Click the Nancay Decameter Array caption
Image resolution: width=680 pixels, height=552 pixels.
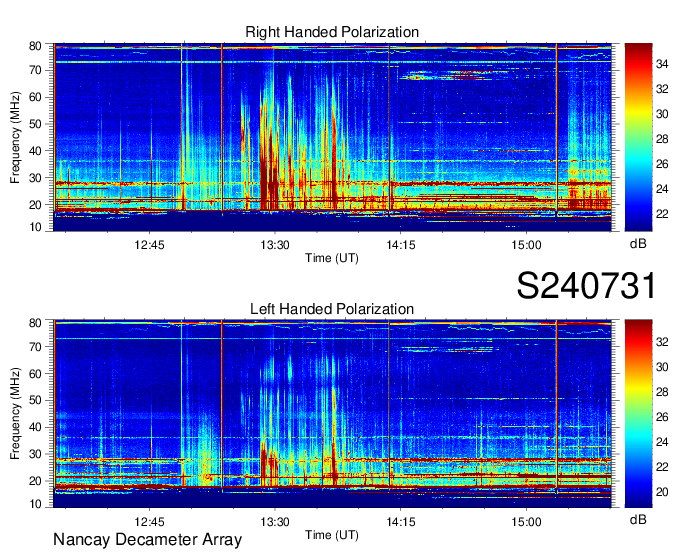tap(147, 540)
